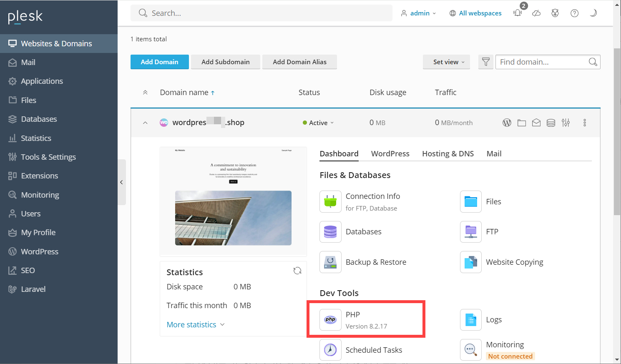621x364 pixels.
Task: Open the Plesk advisor icon in header
Action: point(555,13)
